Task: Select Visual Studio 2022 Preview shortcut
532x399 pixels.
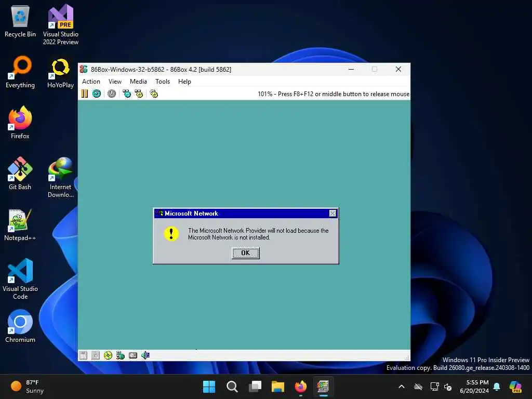Action: coord(61,25)
